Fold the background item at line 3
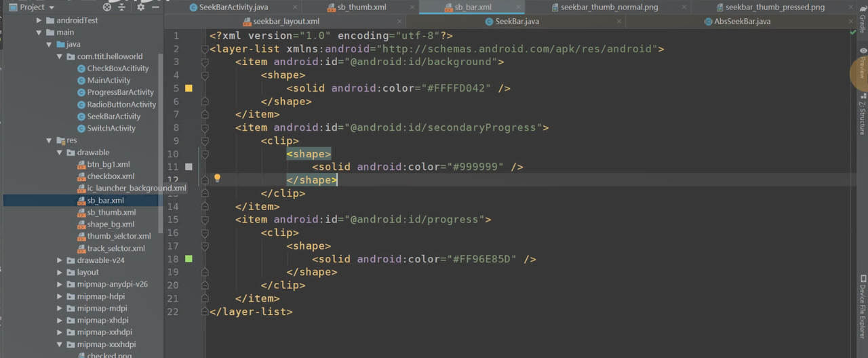This screenshot has height=358, width=868. click(205, 62)
